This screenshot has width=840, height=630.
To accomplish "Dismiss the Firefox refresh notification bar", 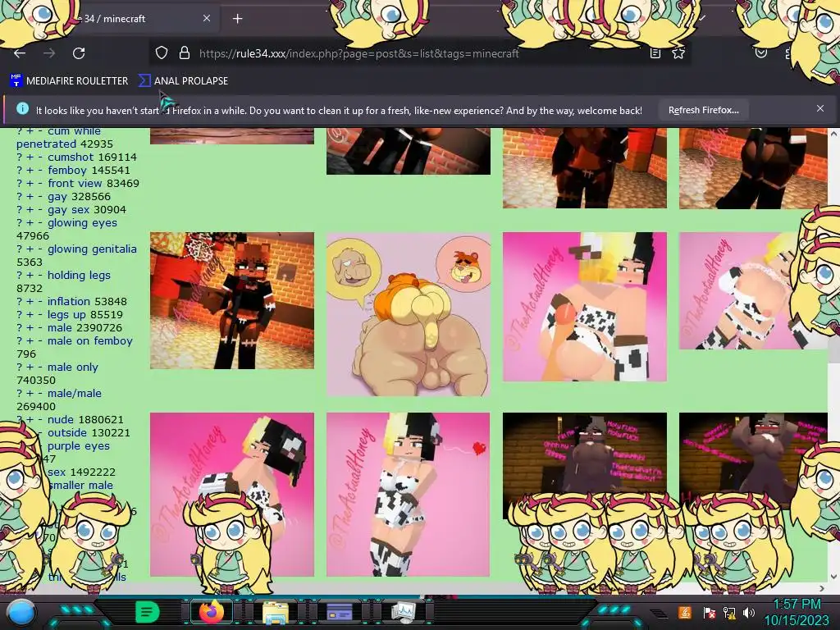I will (x=819, y=108).
